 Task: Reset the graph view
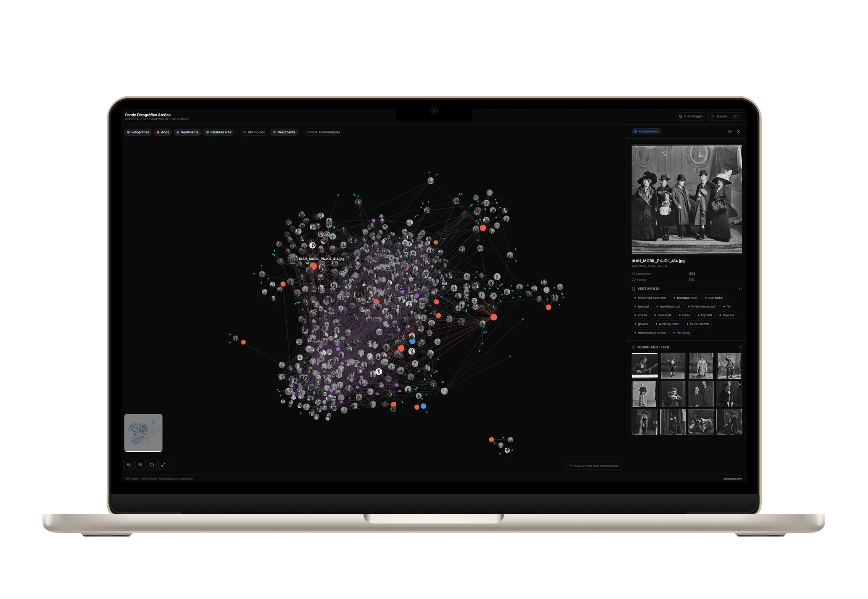152,465
